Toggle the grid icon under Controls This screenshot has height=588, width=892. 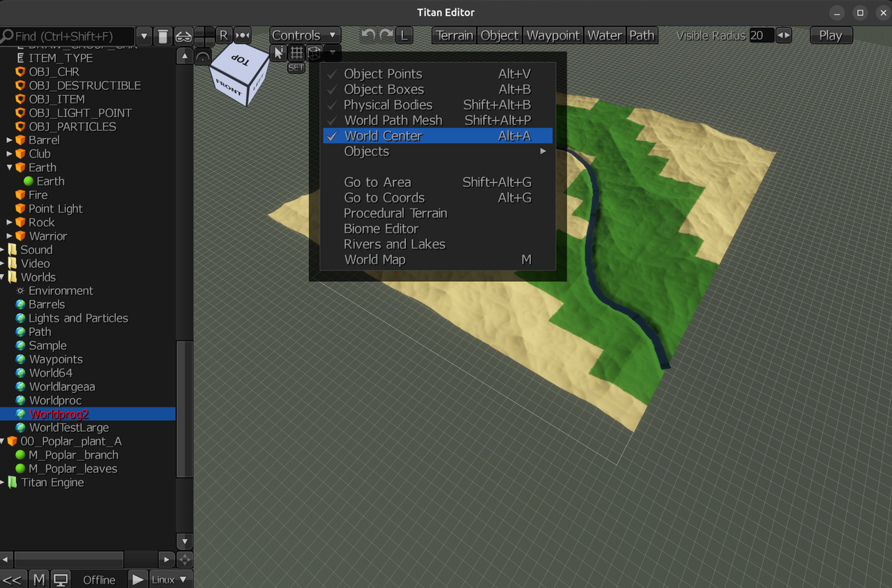click(296, 53)
